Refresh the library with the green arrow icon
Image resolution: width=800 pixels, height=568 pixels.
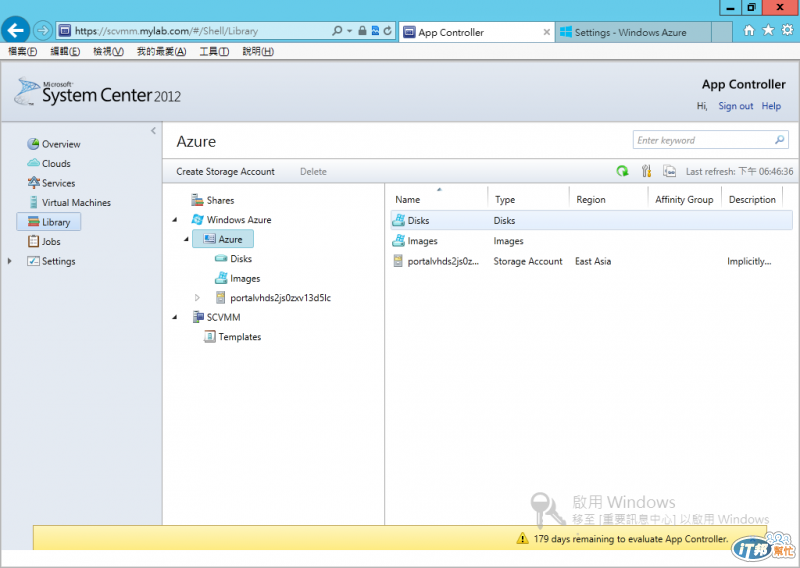click(x=622, y=171)
